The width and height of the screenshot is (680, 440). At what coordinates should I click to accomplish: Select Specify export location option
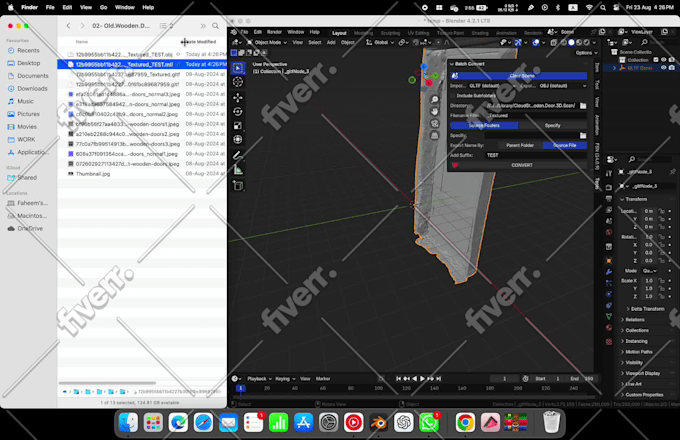pos(552,125)
